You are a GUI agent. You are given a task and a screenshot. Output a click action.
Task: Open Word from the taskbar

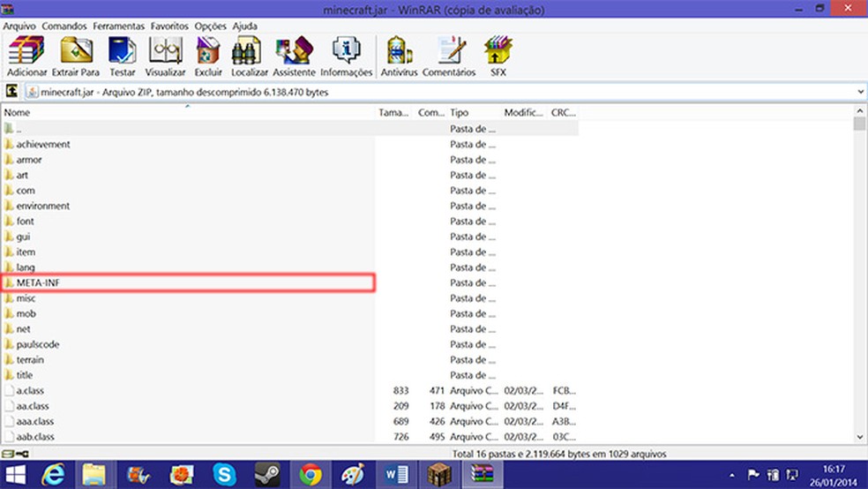coord(396,475)
